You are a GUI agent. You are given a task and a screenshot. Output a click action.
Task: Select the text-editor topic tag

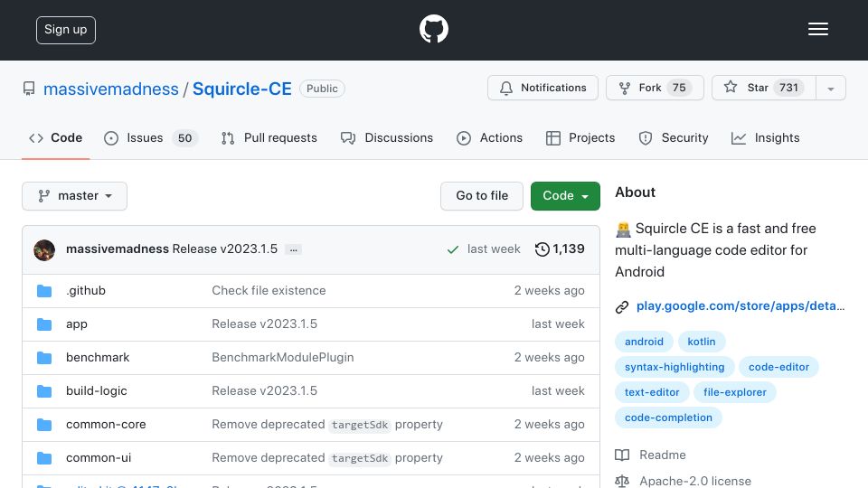click(x=652, y=392)
